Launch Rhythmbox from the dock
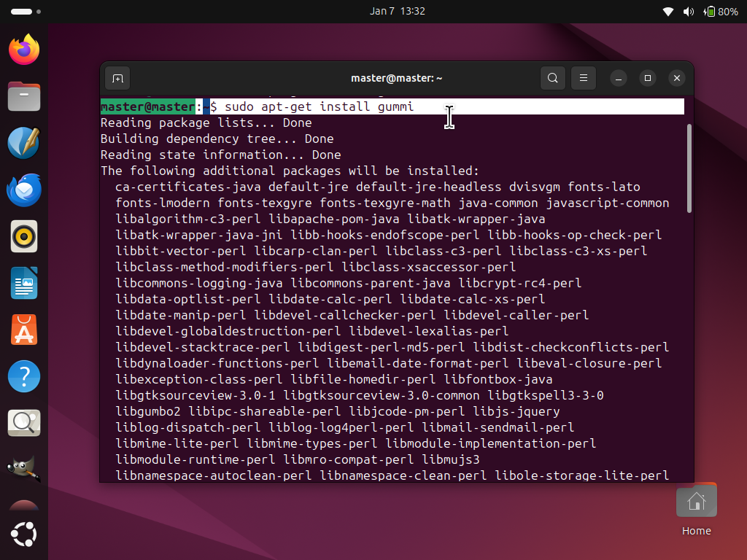 24,236
